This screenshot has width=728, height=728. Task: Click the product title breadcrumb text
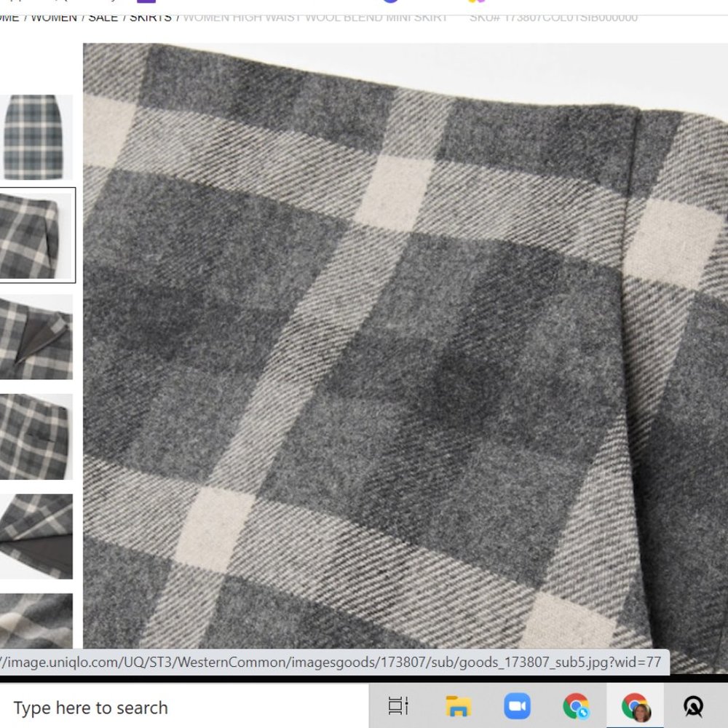[x=316, y=17]
